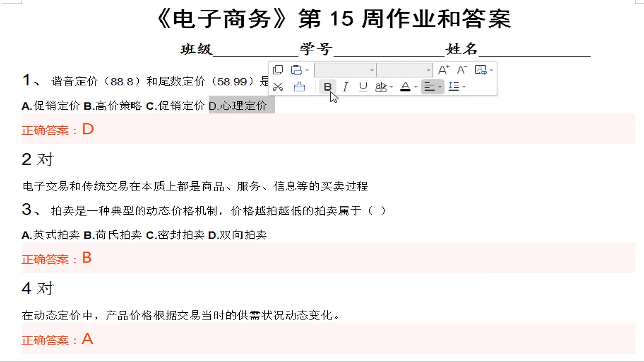Image resolution: width=644 pixels, height=362 pixels.
Task: Open the font size combo box
Action: (405, 70)
